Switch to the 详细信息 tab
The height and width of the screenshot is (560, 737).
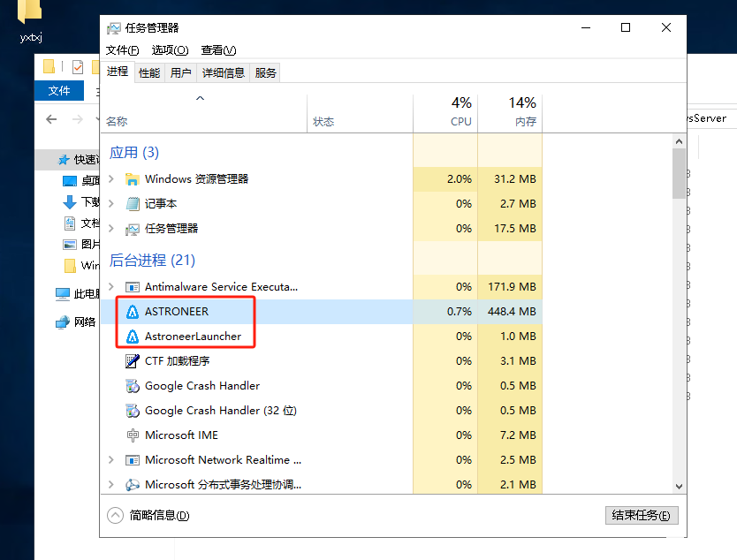click(224, 72)
